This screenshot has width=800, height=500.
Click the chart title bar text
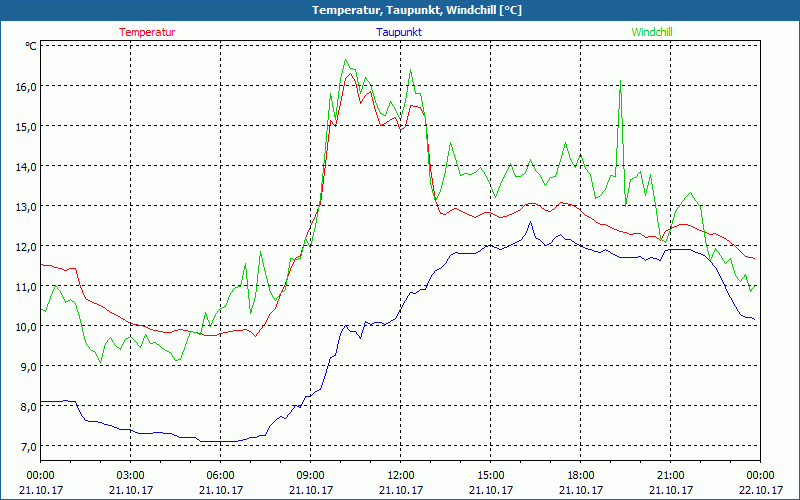(400, 10)
